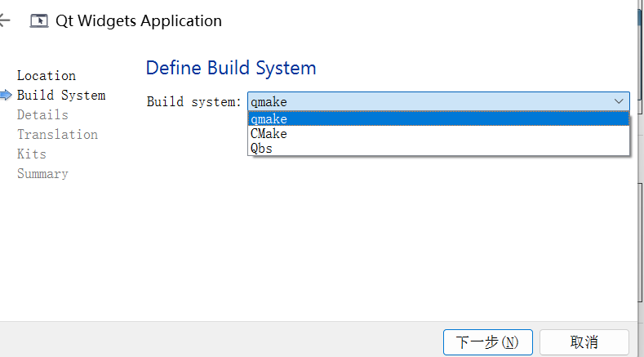Click the Kits wizard step
This screenshot has width=644, height=357.
(x=32, y=154)
